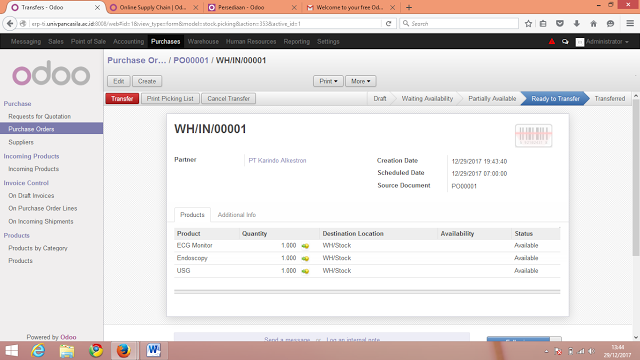The height and width of the screenshot is (360, 640).
Task: Click the red warning triangle icon
Action: pyautogui.click(x=552, y=41)
